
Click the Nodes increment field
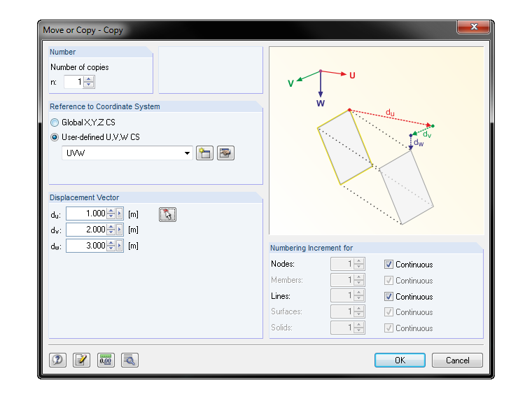tap(342, 264)
